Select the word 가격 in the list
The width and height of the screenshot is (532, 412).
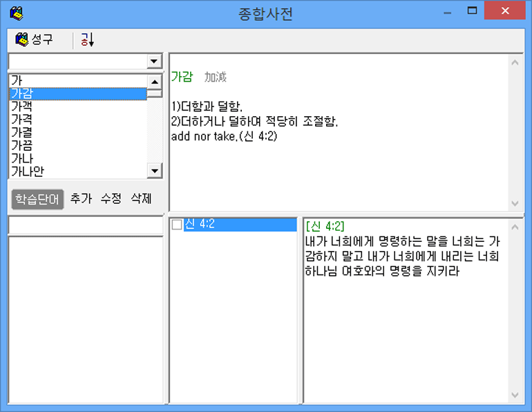click(x=78, y=120)
